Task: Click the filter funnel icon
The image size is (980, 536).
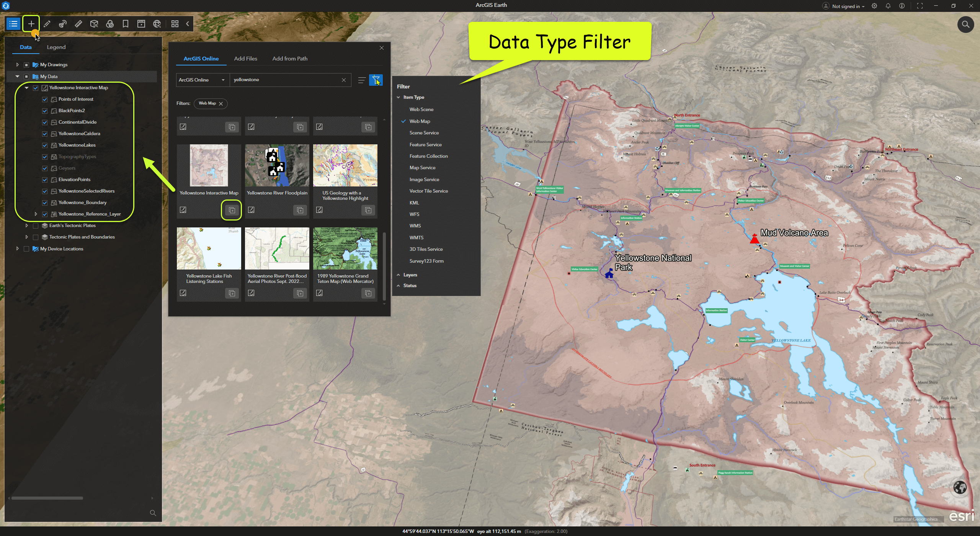Action: pos(376,80)
